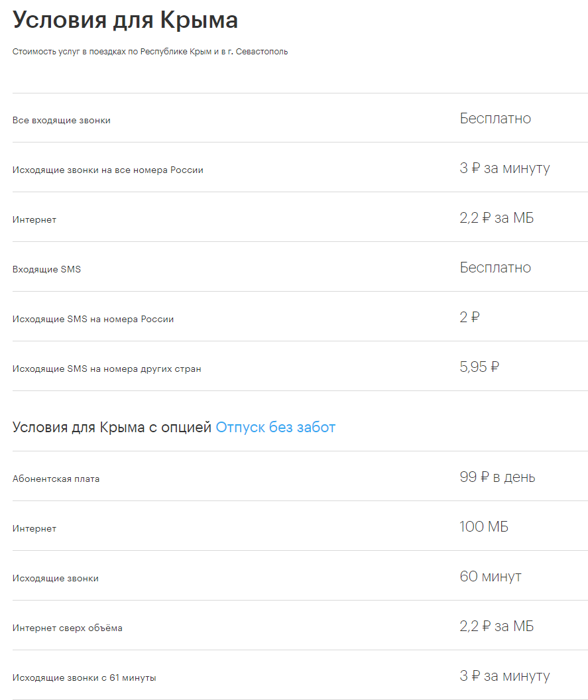Click the 'Бесплатно' value for incoming SMS
The image size is (588, 700).
click(495, 267)
